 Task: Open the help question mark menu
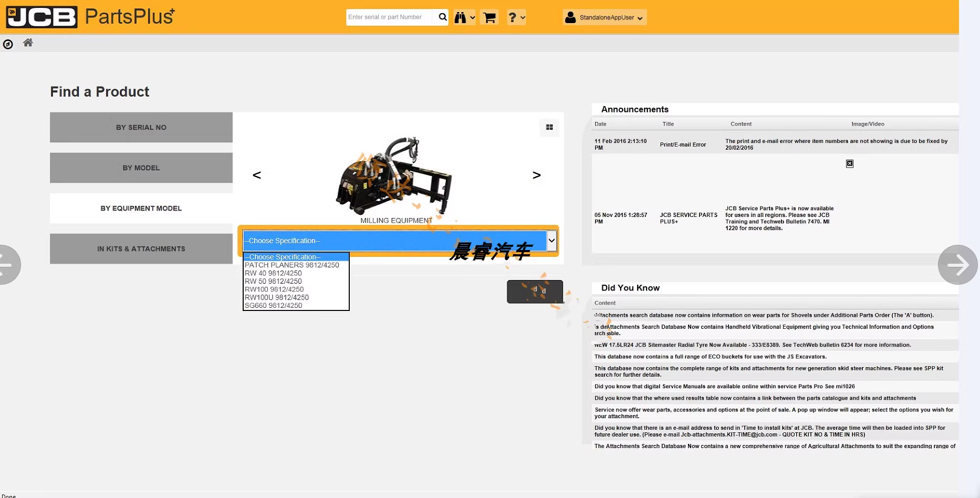click(x=516, y=17)
